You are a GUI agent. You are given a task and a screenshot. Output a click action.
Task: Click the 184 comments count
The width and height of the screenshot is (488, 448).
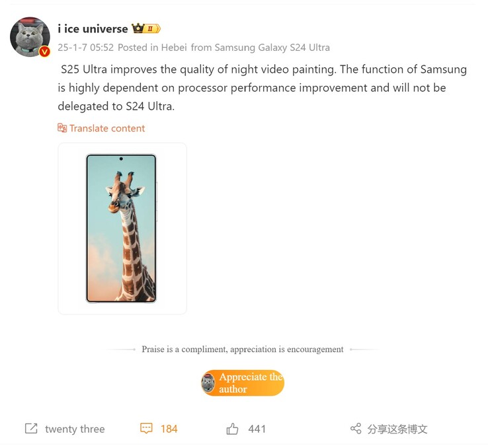click(x=169, y=429)
